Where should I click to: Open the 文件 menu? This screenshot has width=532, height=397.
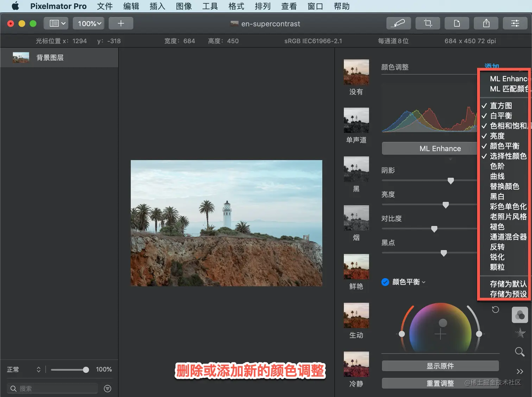(x=105, y=6)
